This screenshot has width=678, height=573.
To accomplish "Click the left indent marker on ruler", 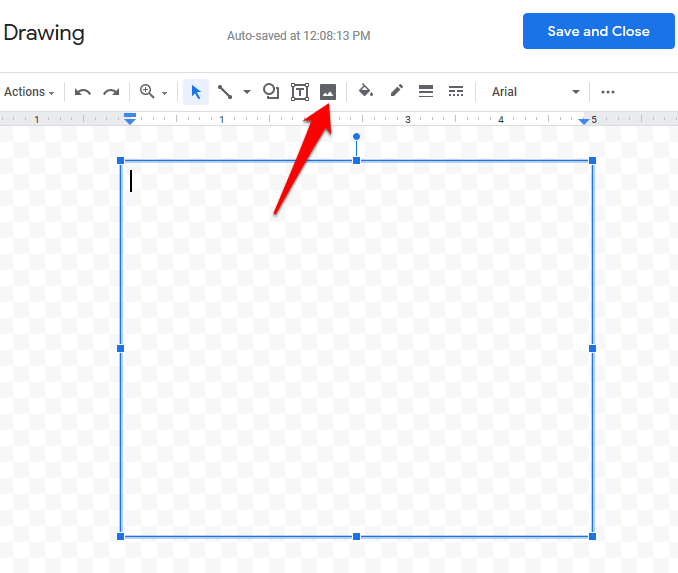I will point(130,119).
